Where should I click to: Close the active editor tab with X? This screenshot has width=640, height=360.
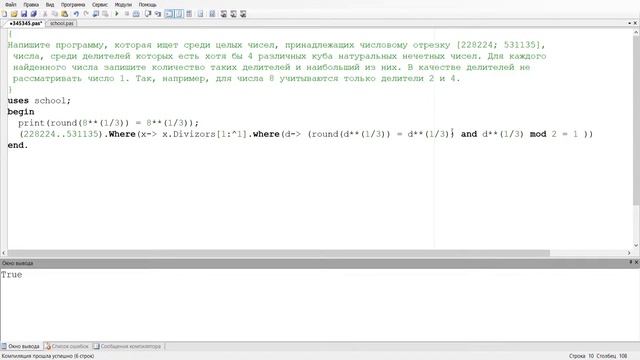coord(635,23)
